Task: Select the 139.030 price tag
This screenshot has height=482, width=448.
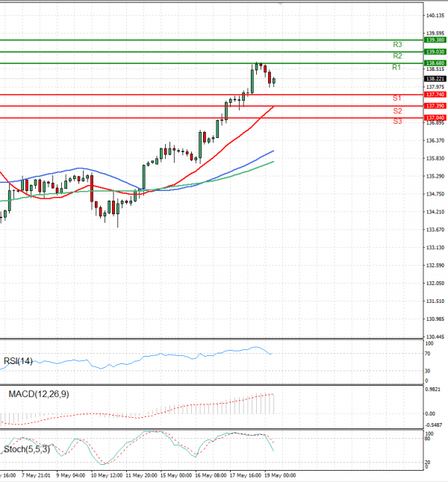Action: [435, 51]
